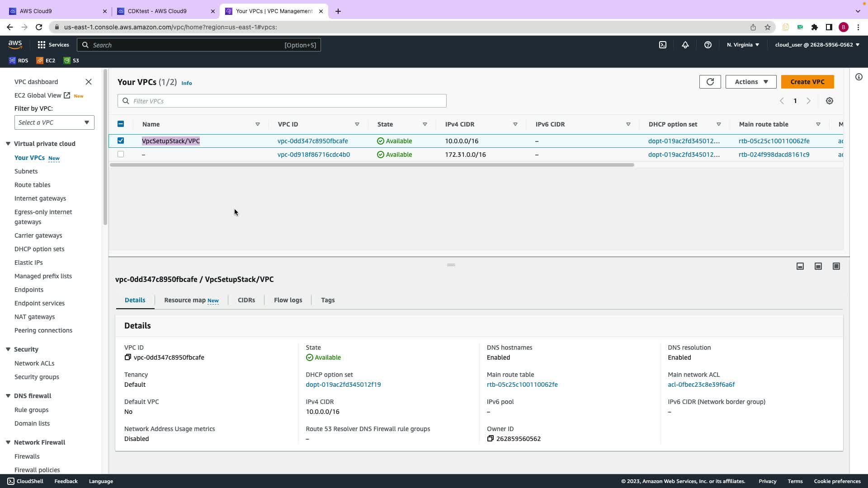Open the Select a VPC filter dropdown
This screenshot has width=868, height=488.
pos(54,122)
